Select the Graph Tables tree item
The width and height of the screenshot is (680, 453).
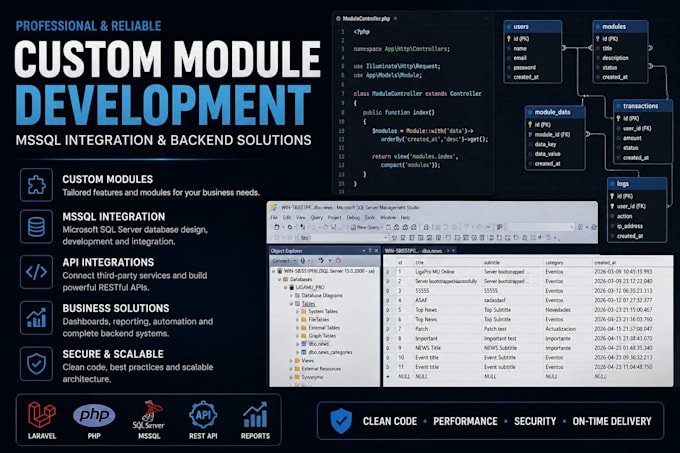tap(322, 336)
